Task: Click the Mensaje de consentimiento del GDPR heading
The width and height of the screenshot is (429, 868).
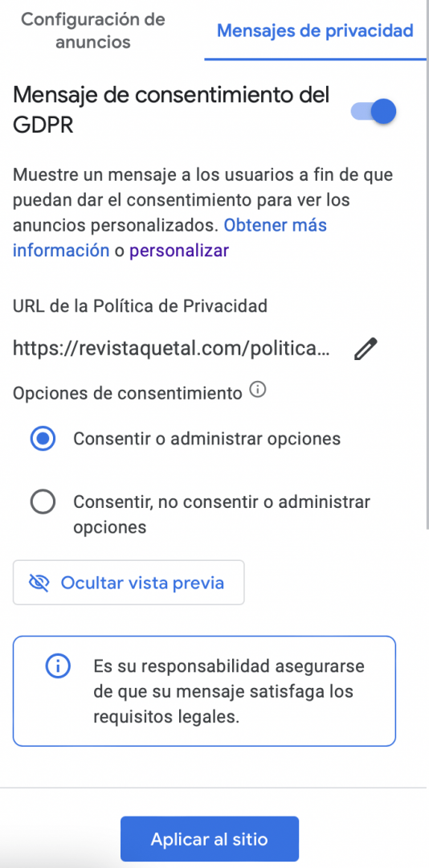Action: coord(171,110)
